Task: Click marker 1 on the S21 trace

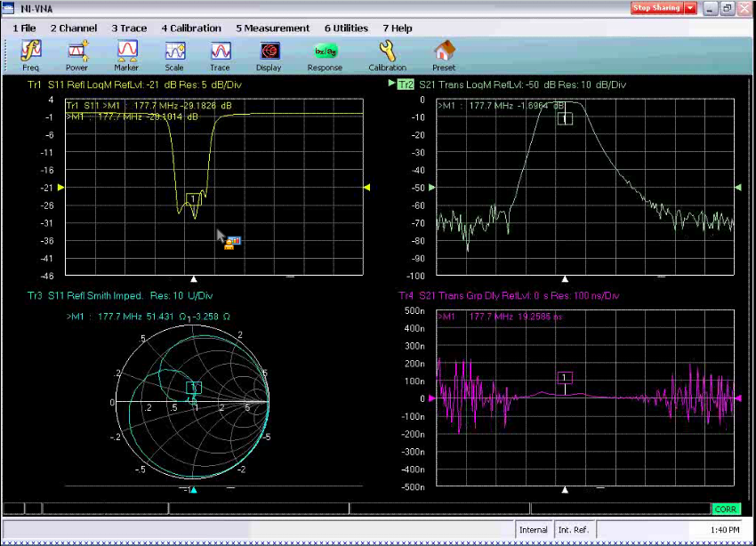Action: point(565,118)
